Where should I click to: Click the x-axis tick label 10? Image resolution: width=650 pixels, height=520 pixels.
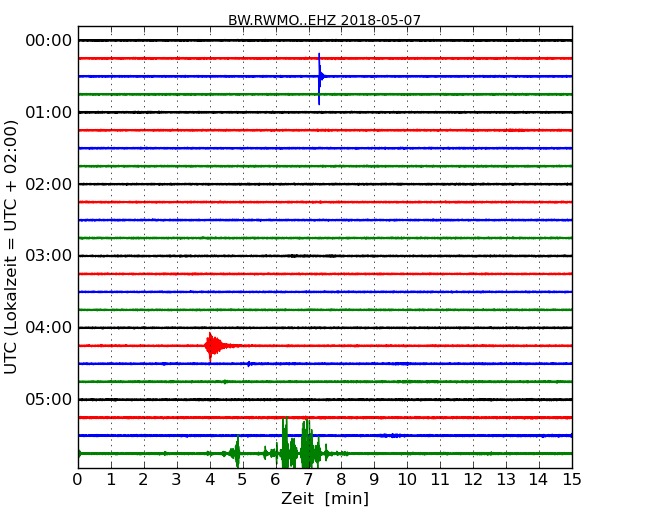407,480
